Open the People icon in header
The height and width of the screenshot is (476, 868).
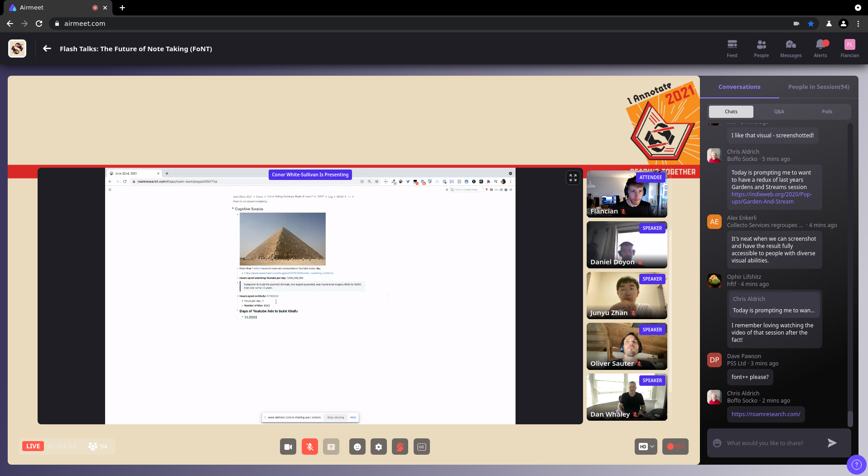coord(761,49)
